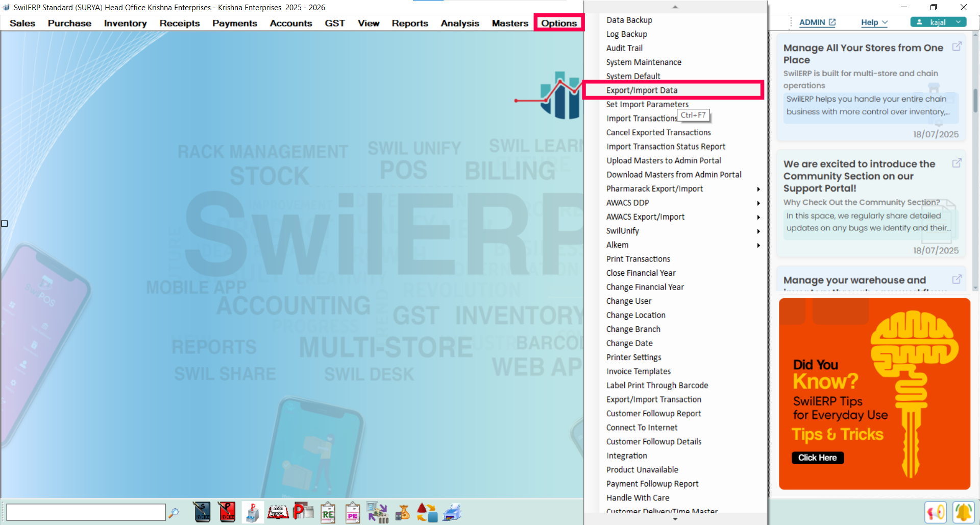
Task: Open the blue S Invoice toolbar icon
Action: click(x=202, y=512)
